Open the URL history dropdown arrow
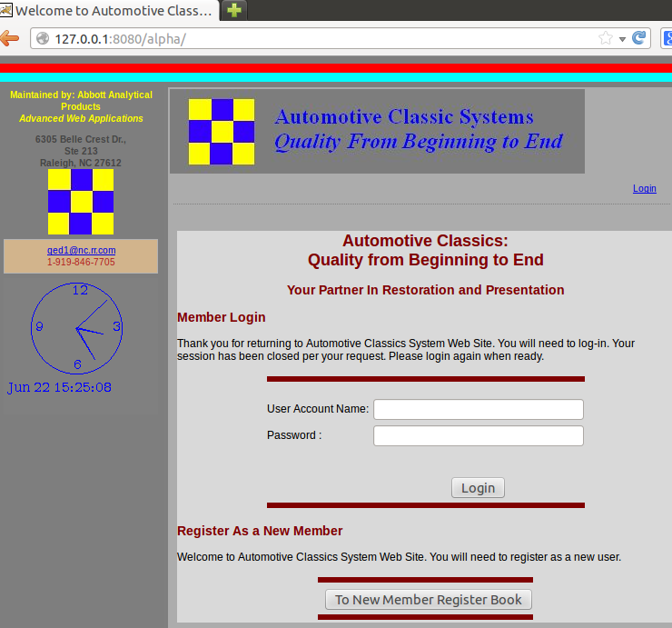Screen dimensions: 672x628 coord(623,39)
